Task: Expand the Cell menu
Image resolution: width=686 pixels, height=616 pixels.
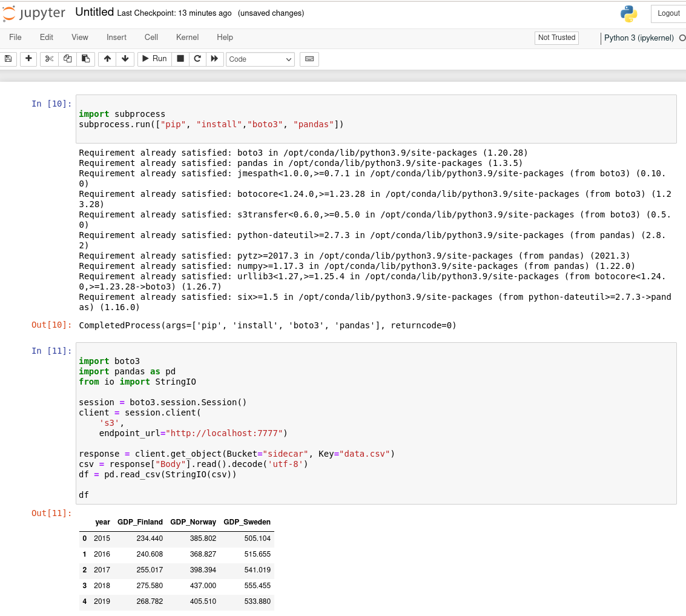Action: [x=151, y=38]
